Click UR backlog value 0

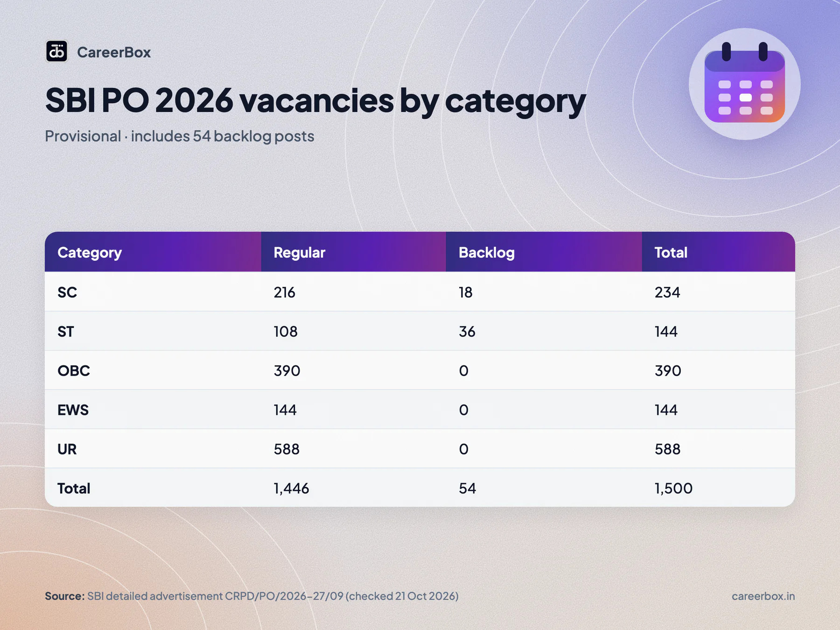click(x=463, y=449)
